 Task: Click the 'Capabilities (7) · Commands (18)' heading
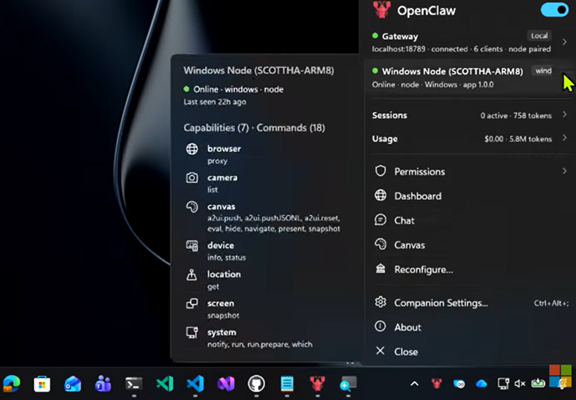(254, 128)
